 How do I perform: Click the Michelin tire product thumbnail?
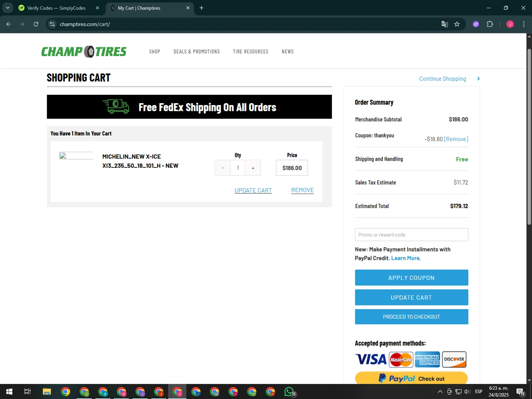pos(76,156)
